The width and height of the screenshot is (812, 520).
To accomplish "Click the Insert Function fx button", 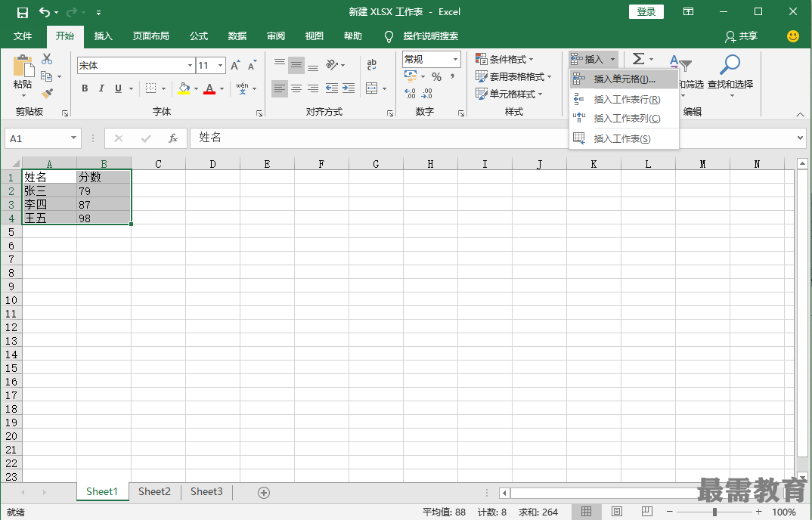I will click(173, 138).
